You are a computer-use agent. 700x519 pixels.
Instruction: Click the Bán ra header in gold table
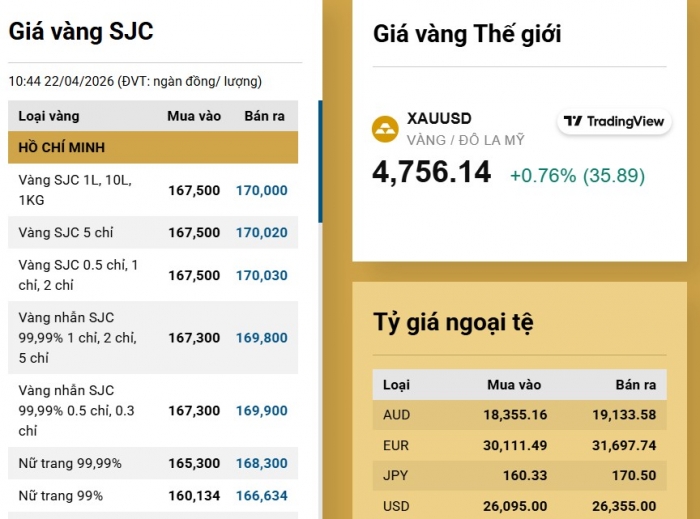pos(264,116)
